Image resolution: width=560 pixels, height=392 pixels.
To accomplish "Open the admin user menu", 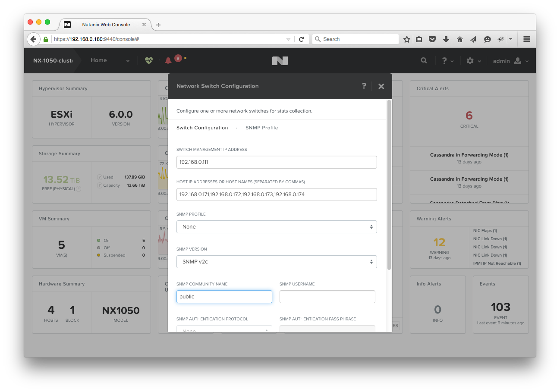I will pos(511,61).
